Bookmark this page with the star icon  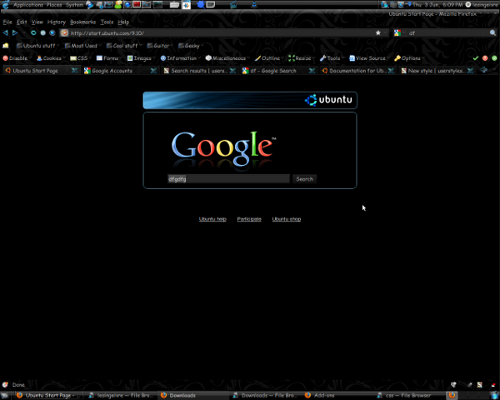378,33
